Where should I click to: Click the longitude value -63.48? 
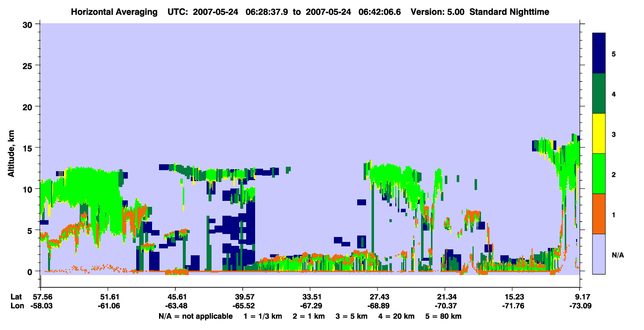(175, 306)
